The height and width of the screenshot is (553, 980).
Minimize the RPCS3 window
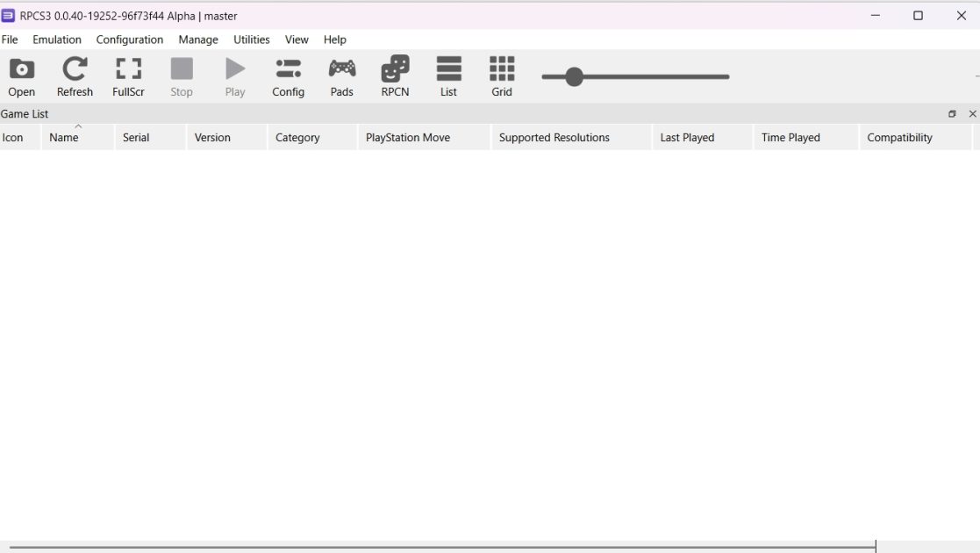coord(875,16)
